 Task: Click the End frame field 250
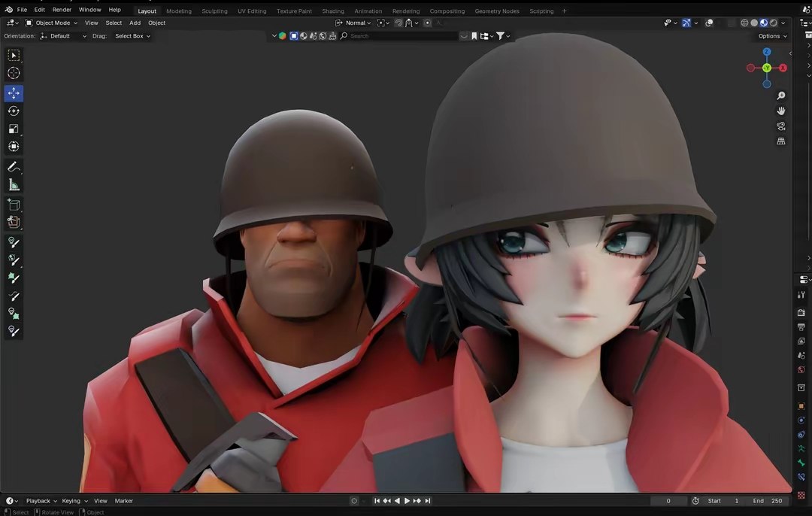coord(768,501)
